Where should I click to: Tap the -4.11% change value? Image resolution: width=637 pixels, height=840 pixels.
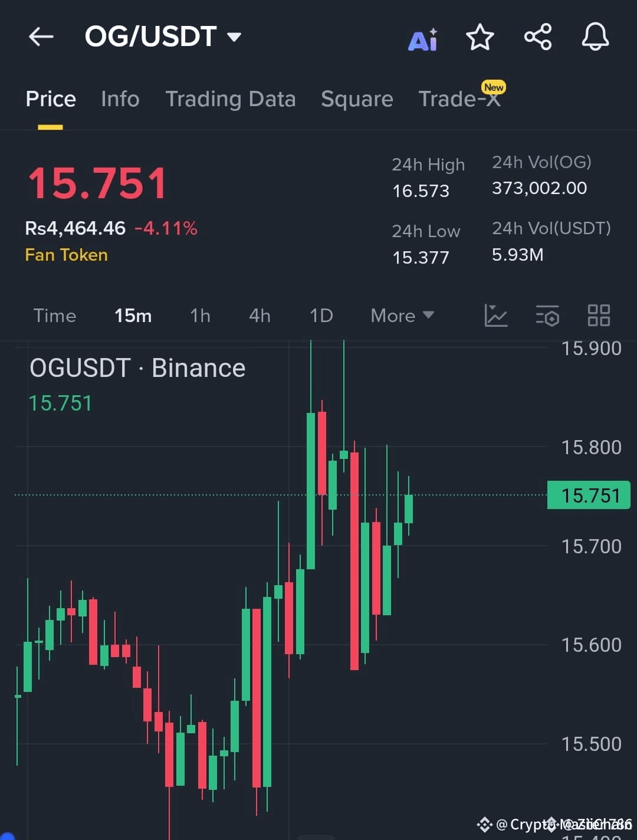[x=166, y=228]
